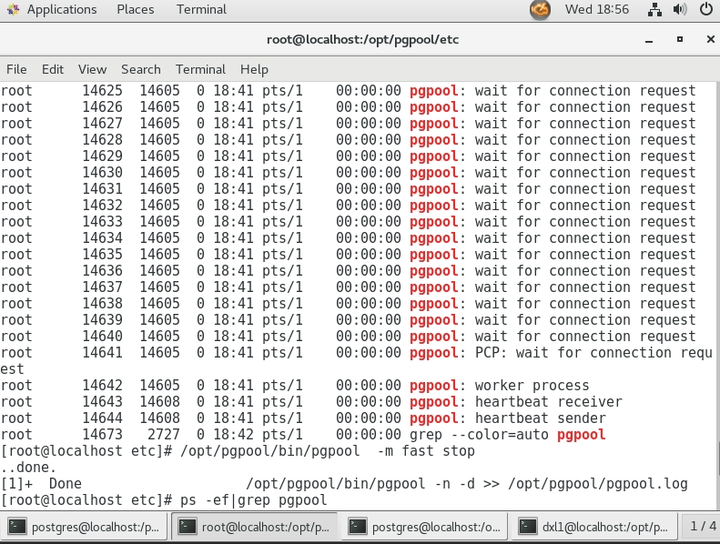Click the 'worker process' text

[x=532, y=385]
